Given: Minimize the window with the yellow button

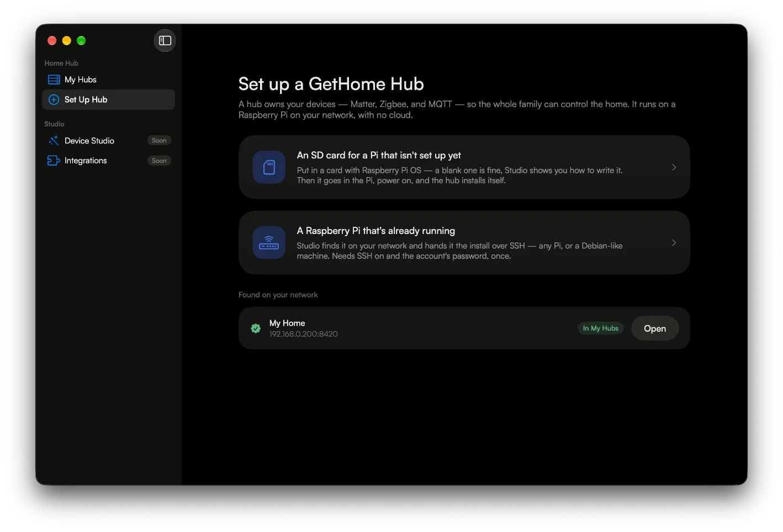Looking at the screenshot, I should click(67, 40).
